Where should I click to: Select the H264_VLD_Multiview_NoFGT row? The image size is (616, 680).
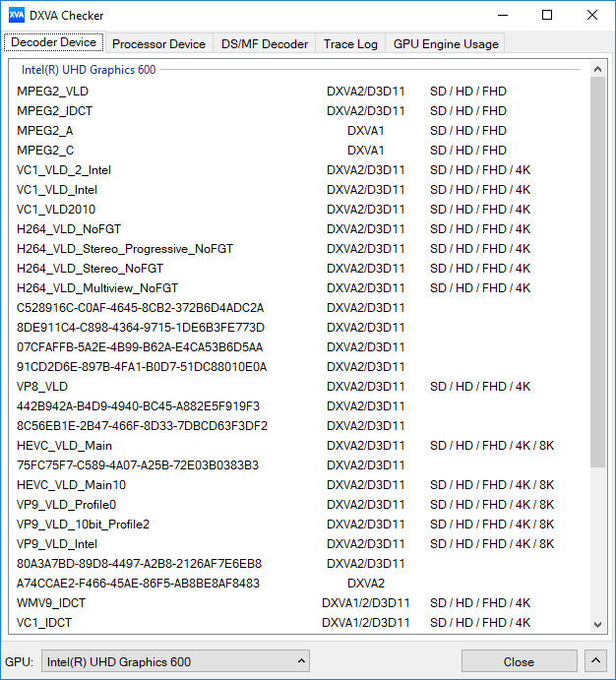click(x=299, y=288)
